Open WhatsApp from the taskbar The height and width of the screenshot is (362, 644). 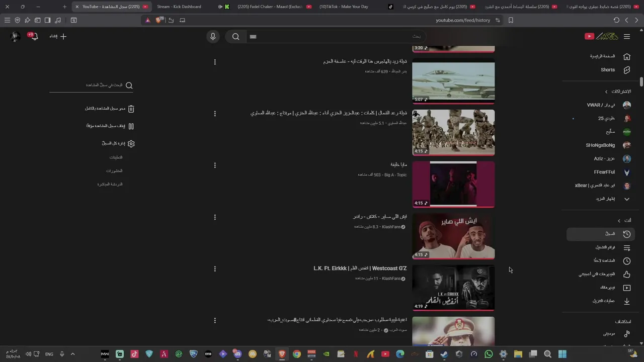(x=489, y=354)
